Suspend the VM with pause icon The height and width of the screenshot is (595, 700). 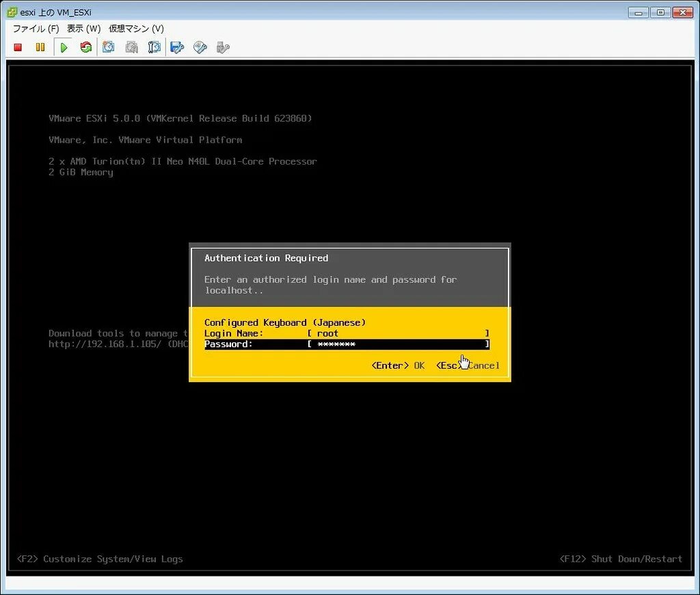click(x=40, y=47)
